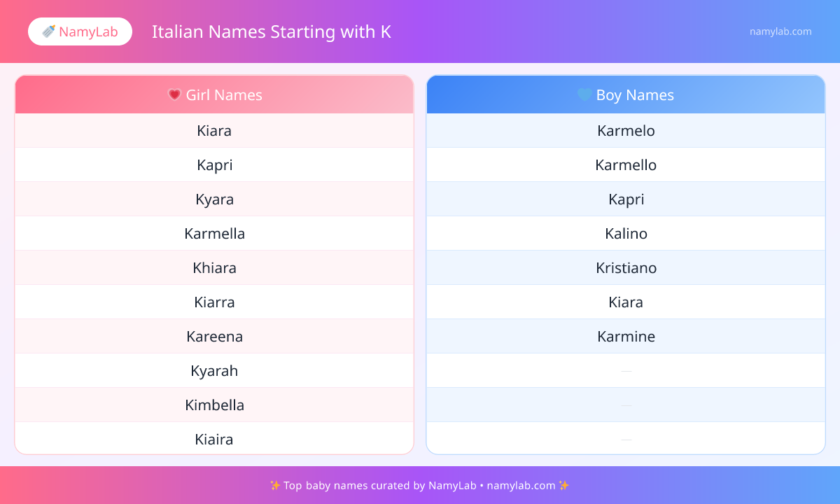The image size is (840, 504).
Task: Open the NamyLab logo badge
Action: (80, 31)
